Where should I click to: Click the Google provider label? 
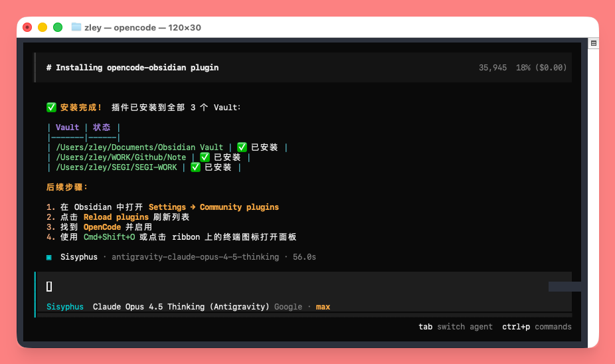pyautogui.click(x=288, y=307)
